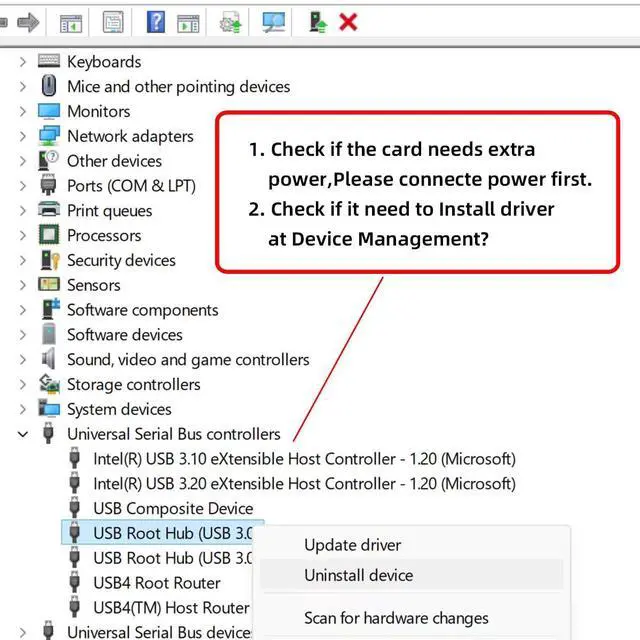Click the Network adapters device icon
This screenshot has height=640, width=640.
point(49,136)
